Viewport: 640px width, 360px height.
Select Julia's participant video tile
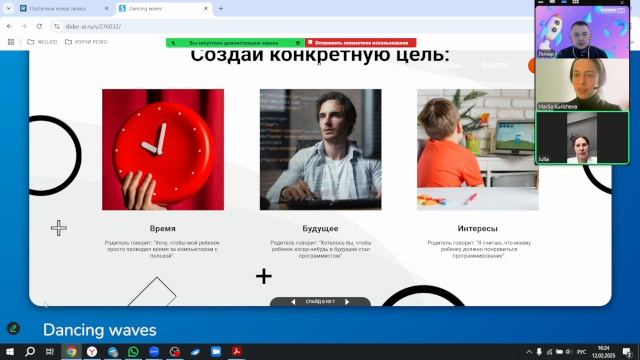(x=582, y=138)
